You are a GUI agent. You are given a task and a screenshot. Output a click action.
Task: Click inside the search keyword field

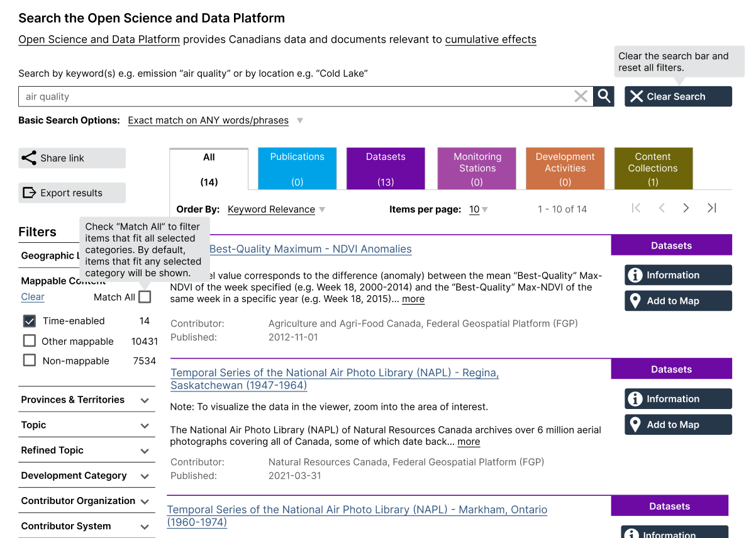click(252, 96)
